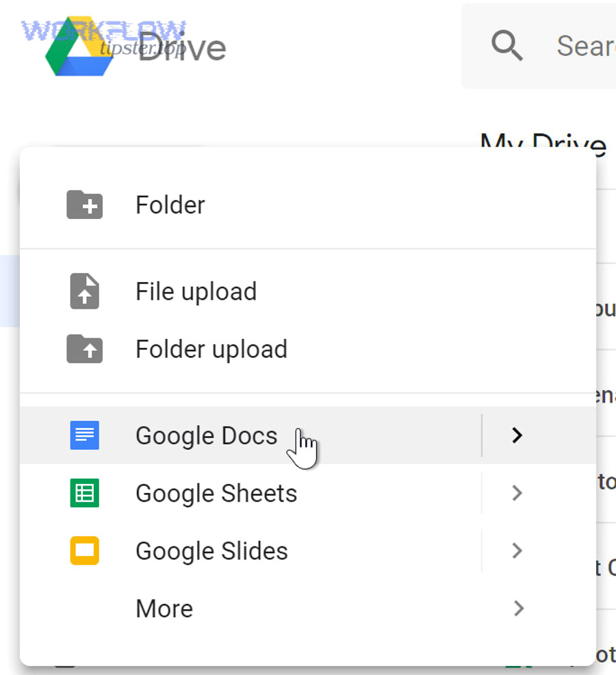Viewport: 616px width, 675px height.
Task: Click the search magnifier icon
Action: (x=506, y=45)
